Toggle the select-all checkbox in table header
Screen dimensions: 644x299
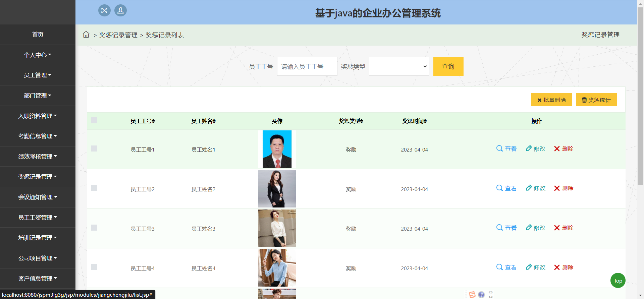click(x=94, y=120)
